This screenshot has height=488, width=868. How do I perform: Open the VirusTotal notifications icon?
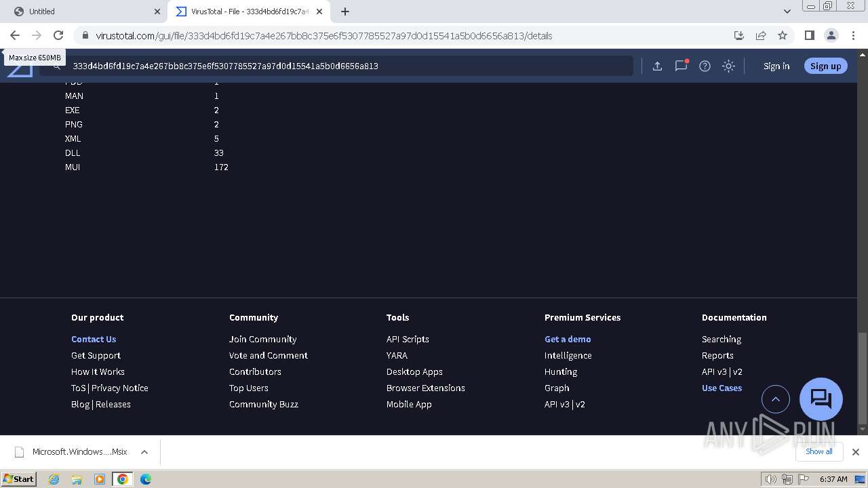pos(681,66)
